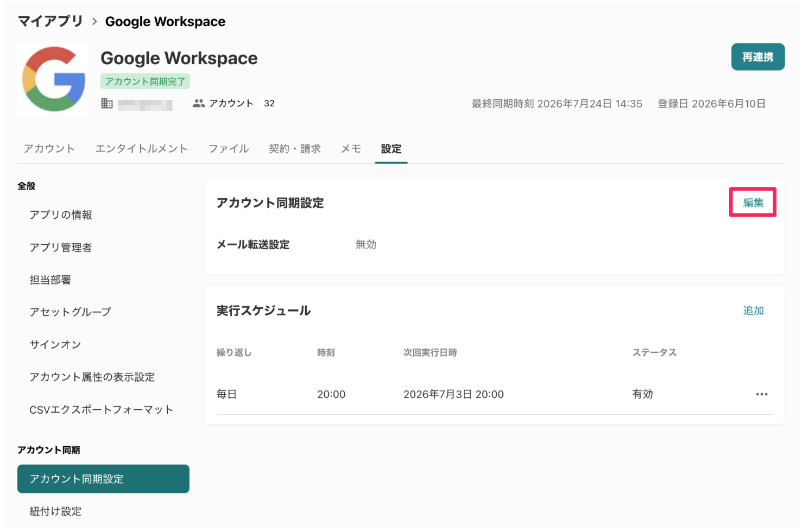Go back to マイアプリ breadcrumb
The width and height of the screenshot is (808, 532).
(x=50, y=21)
